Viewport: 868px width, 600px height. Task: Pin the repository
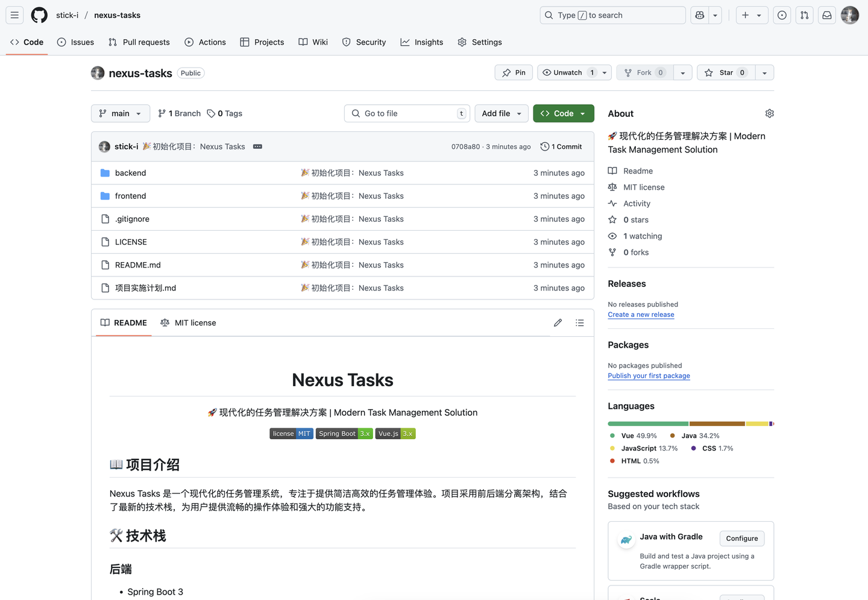point(513,72)
